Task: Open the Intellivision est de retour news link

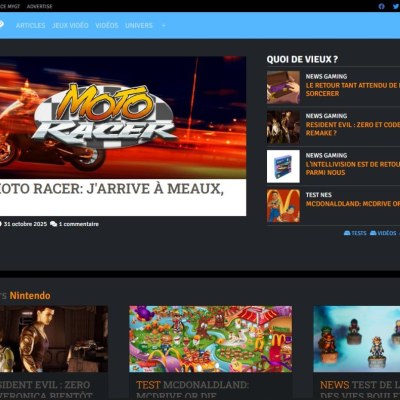Action: [x=353, y=168]
